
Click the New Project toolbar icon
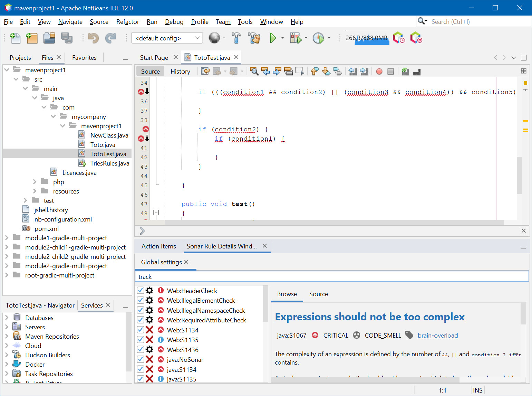[x=32, y=38]
